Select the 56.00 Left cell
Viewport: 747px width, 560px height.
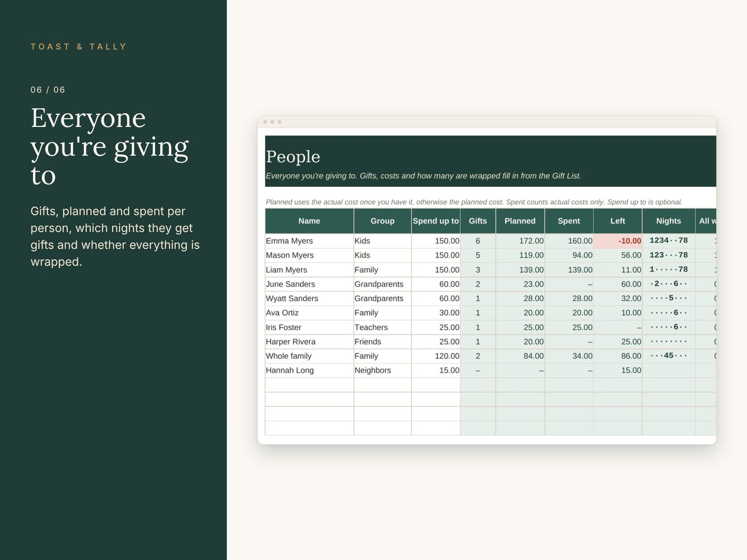click(618, 255)
